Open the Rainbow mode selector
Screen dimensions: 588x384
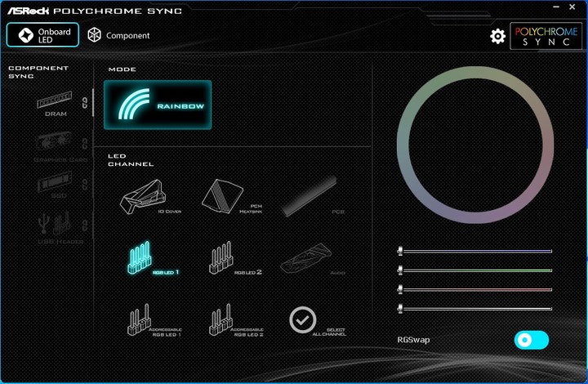click(x=158, y=105)
